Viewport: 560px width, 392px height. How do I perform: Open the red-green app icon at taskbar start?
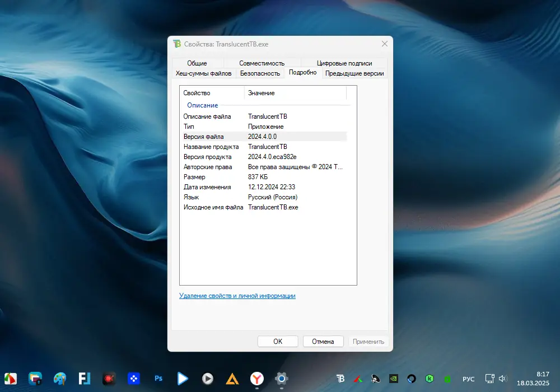pyautogui.click(x=10, y=379)
